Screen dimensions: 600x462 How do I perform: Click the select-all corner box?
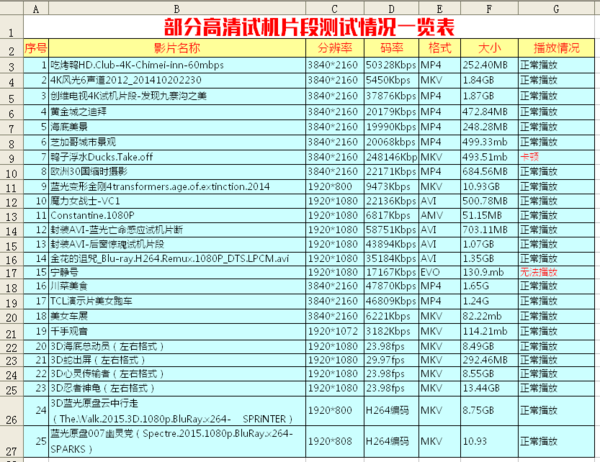pyautogui.click(x=11, y=8)
